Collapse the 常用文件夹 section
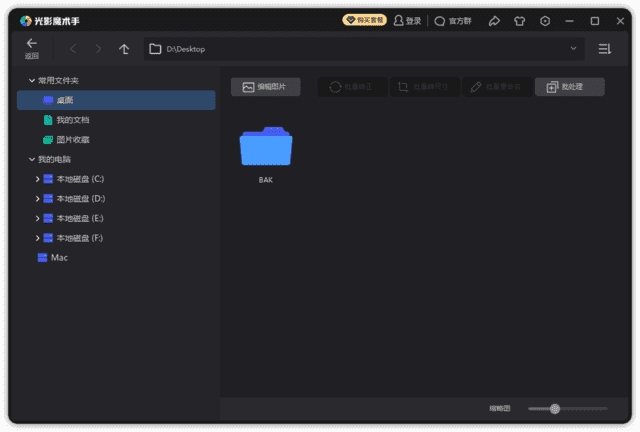 [x=30, y=80]
